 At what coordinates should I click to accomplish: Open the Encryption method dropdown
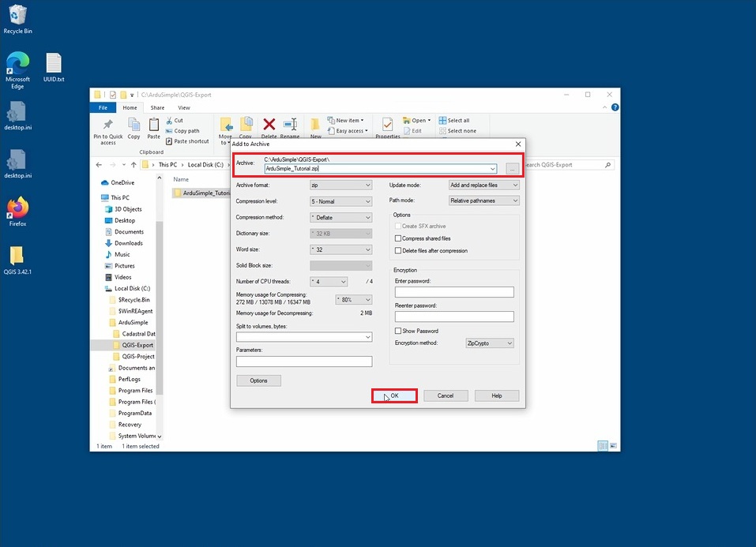click(490, 343)
